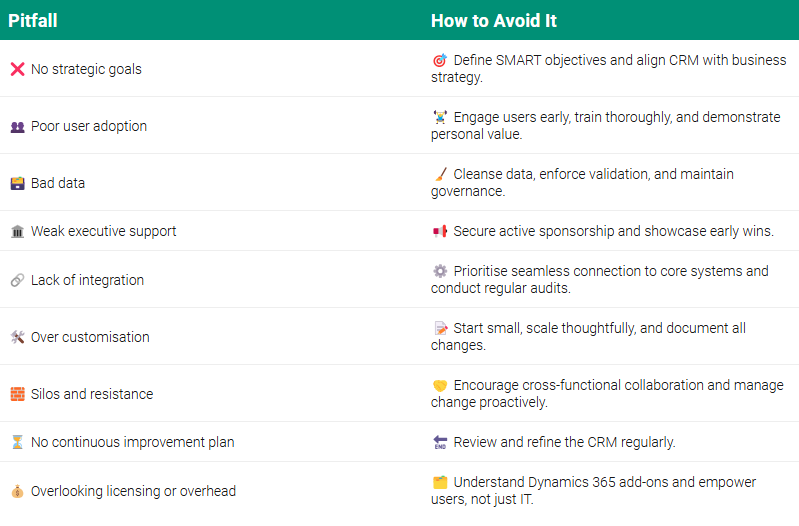
Task: Click the people icon next to Poor user adoption
Action: coord(17,127)
